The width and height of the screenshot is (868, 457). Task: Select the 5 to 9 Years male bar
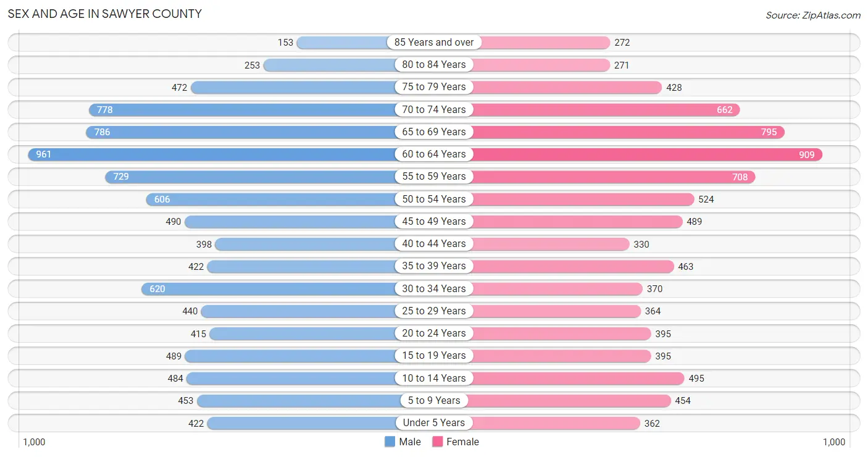point(315,401)
